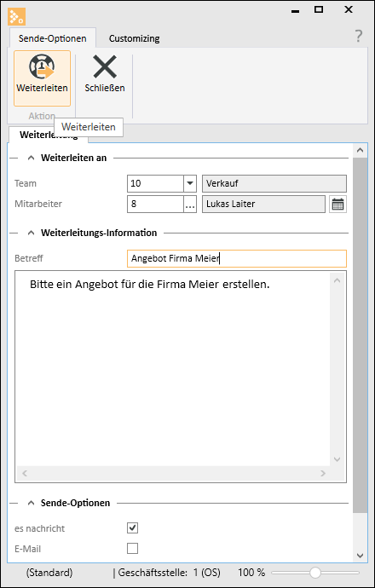Click the zoom slider handle in status bar

(x=315, y=573)
